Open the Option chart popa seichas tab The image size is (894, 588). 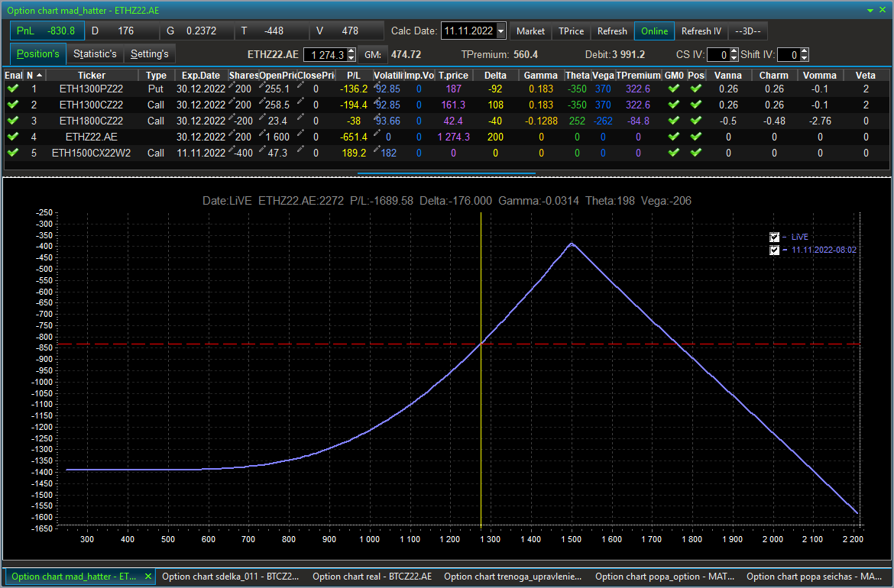click(x=815, y=577)
